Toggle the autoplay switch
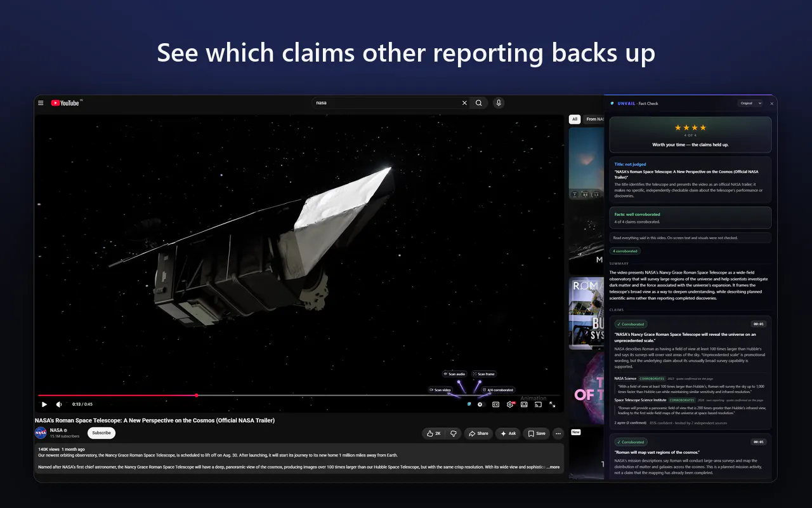Image resolution: width=812 pixels, height=508 pixels. coord(480,404)
